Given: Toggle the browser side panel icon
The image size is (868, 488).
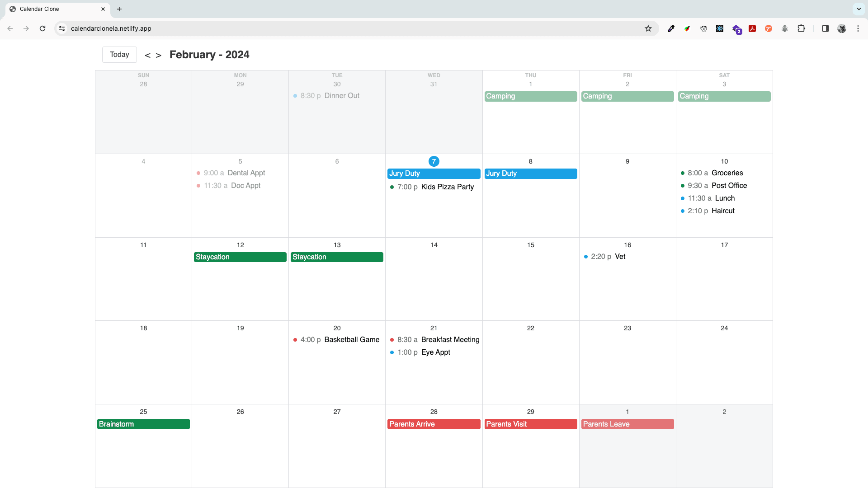Looking at the screenshot, I should [x=825, y=28].
